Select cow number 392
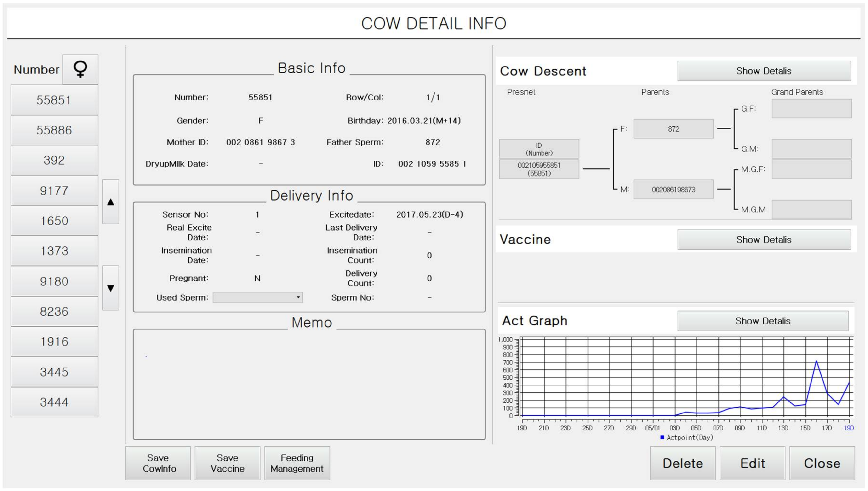868x491 pixels. tap(54, 160)
